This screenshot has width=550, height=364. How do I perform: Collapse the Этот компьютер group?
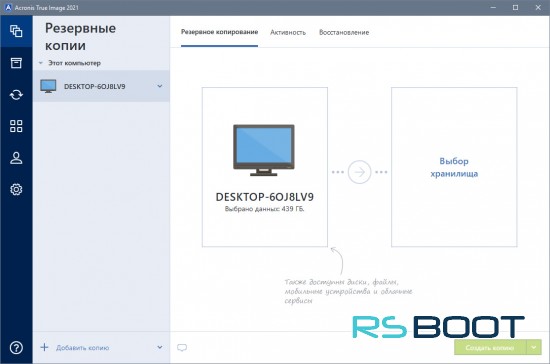(x=41, y=63)
